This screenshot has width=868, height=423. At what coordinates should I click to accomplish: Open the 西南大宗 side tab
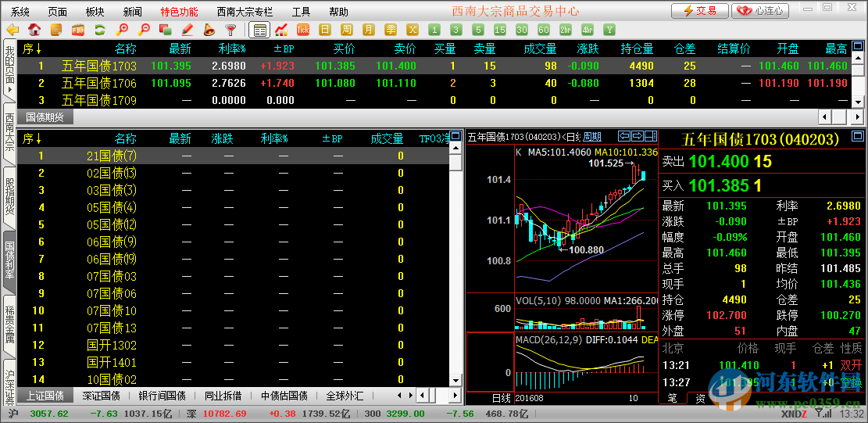point(9,132)
